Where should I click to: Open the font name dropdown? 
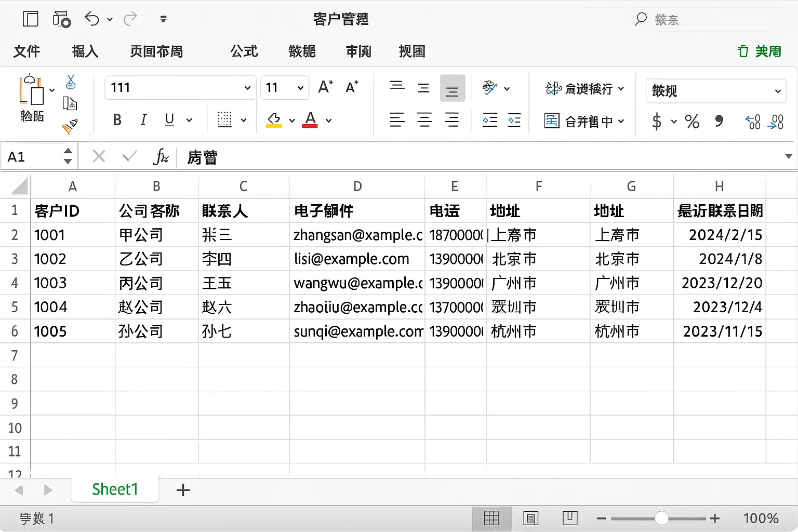[x=247, y=88]
